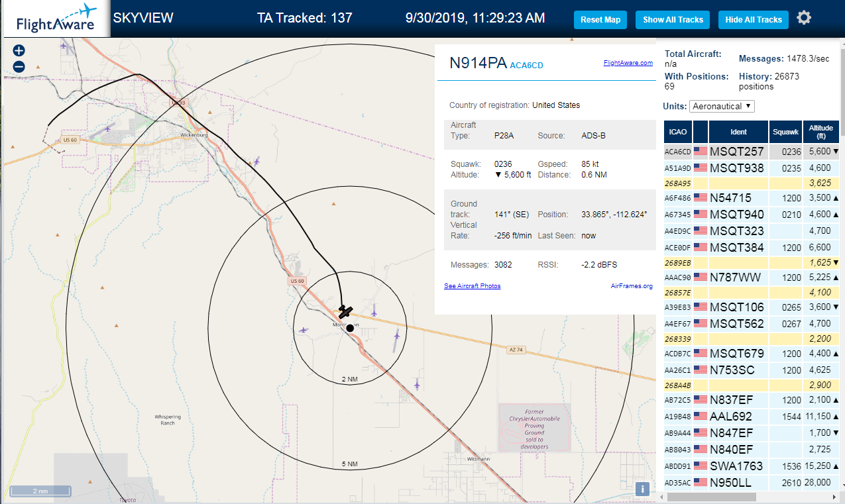Select the MSQT562 aircraft row
845x504 pixels.
click(752, 323)
